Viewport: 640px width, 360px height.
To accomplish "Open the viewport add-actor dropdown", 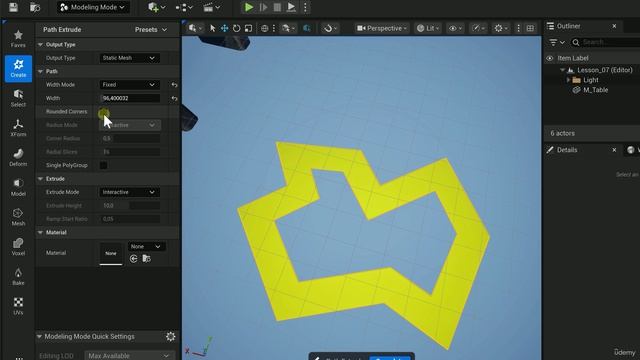I will click(194, 28).
